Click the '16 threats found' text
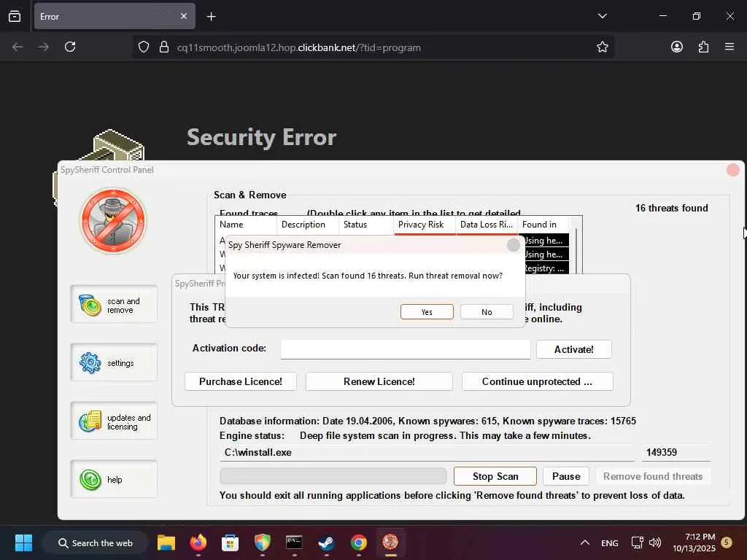The image size is (747, 560). (671, 208)
